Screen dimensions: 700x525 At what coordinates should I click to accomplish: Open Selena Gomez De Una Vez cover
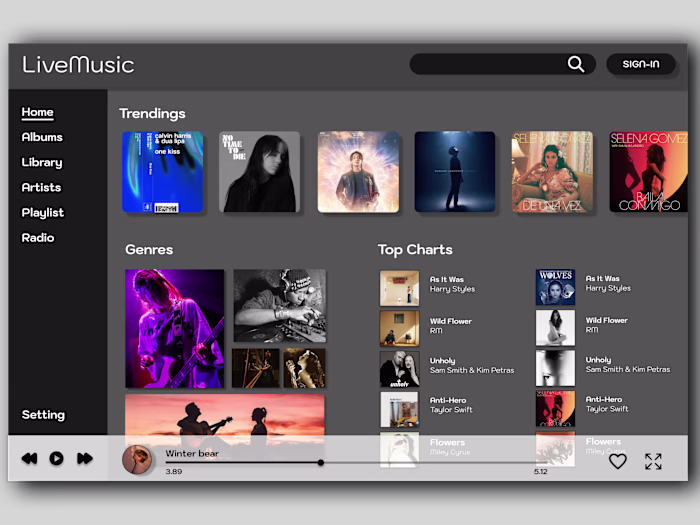coord(552,172)
